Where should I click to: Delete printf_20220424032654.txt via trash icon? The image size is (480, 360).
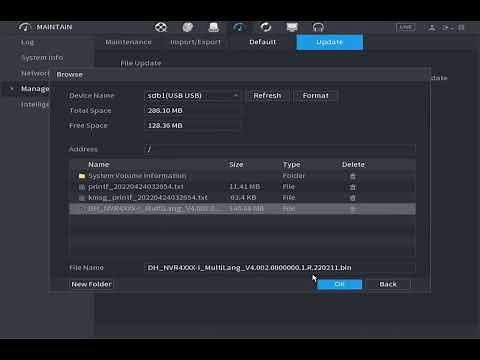353,187
